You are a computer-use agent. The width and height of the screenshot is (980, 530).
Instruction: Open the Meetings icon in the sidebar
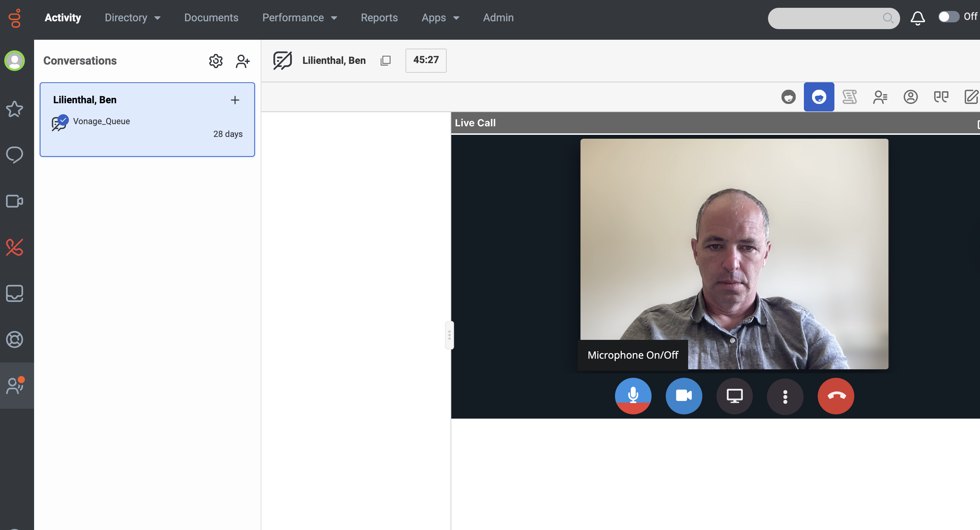tap(15, 201)
